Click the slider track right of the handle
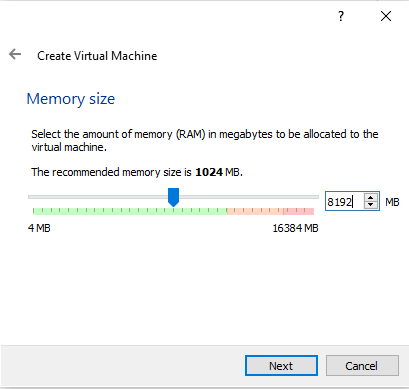 pyautogui.click(x=249, y=197)
